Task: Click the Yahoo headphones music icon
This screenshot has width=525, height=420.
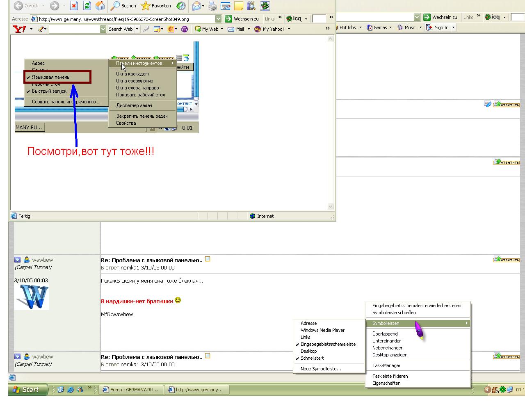Action: tap(185, 29)
